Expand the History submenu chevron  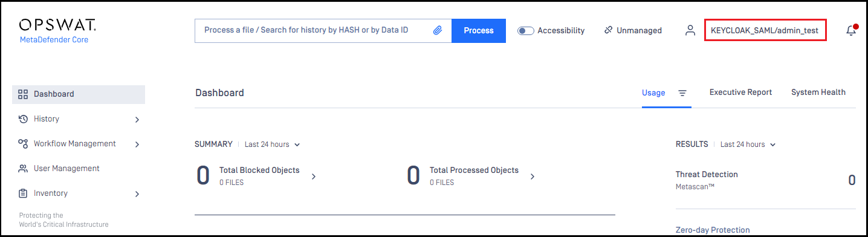coord(137,120)
